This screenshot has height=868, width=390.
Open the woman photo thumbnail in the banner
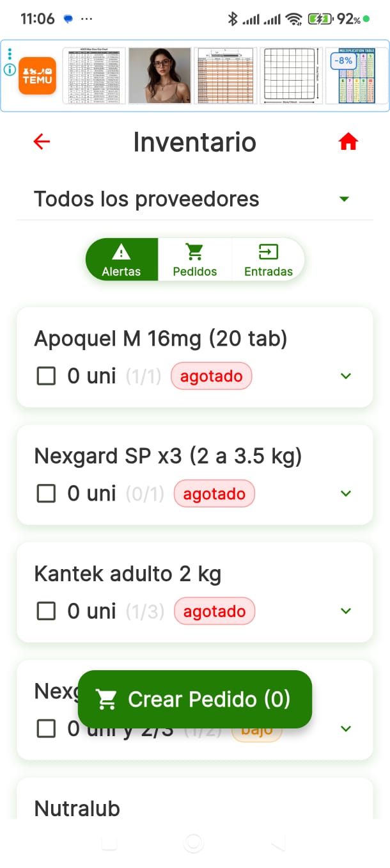[x=159, y=76]
